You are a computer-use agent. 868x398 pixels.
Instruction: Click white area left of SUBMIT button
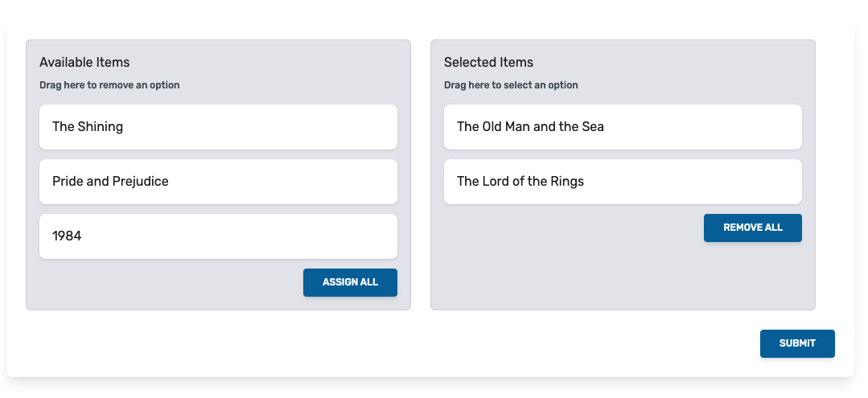388,344
